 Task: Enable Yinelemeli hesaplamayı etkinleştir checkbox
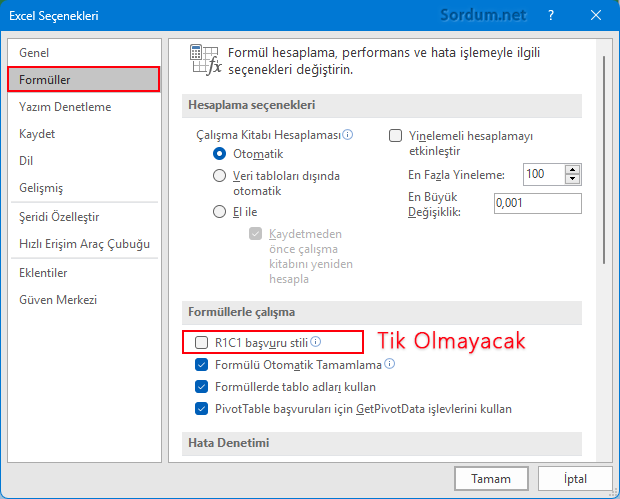(x=395, y=136)
